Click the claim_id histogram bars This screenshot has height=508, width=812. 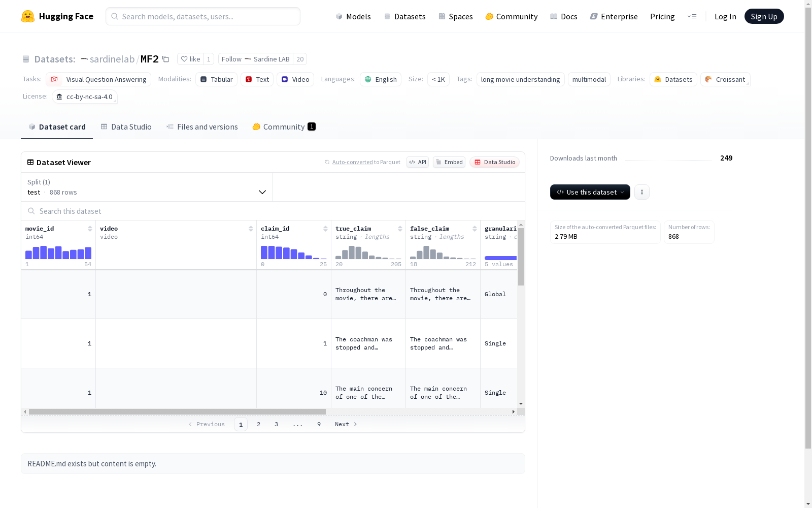(x=294, y=252)
